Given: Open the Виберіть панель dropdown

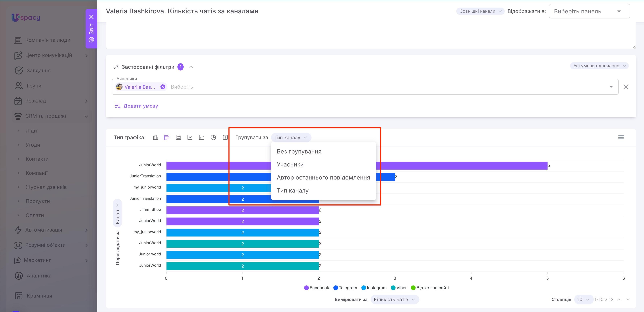Looking at the screenshot, I should pos(589,11).
